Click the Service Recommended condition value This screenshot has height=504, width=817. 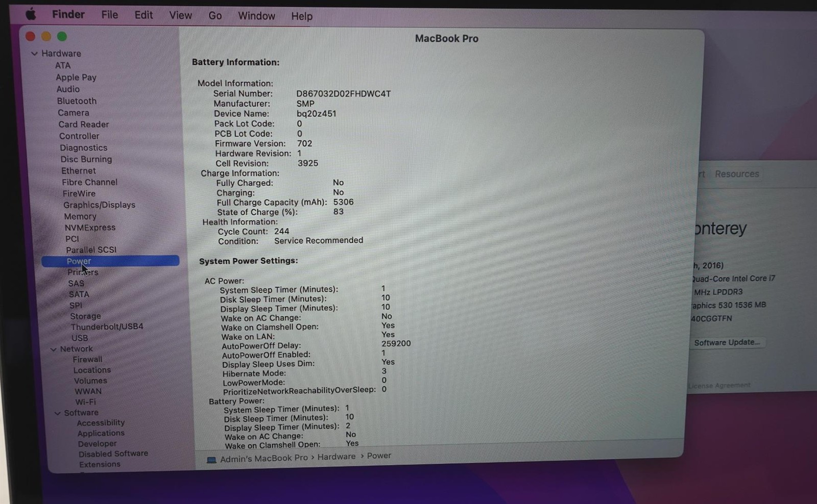coord(319,240)
